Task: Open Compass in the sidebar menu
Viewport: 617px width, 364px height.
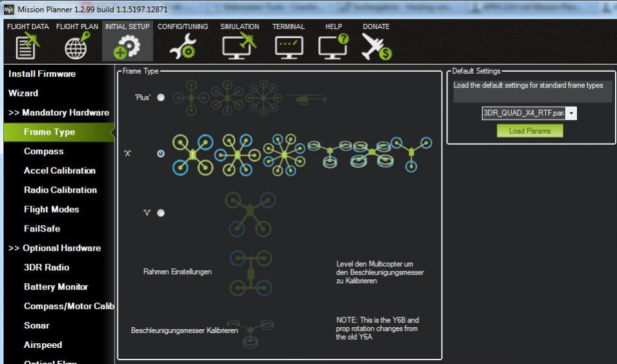Action: (x=44, y=151)
